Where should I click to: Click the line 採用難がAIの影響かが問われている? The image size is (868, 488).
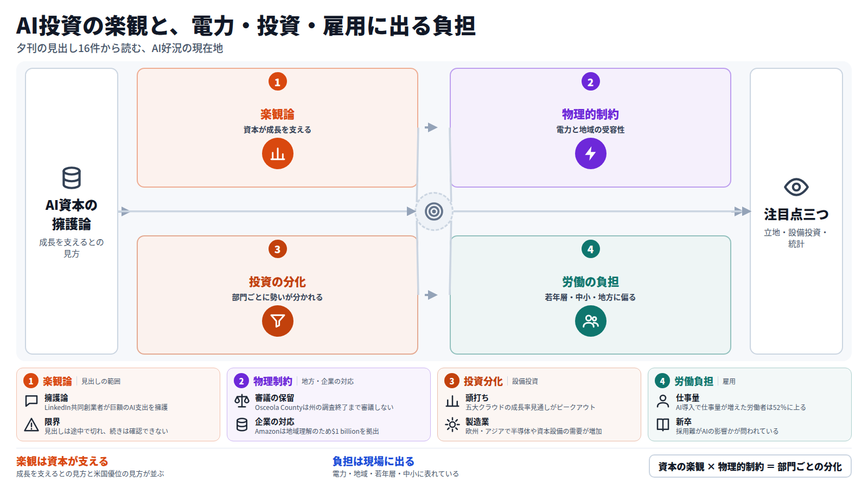pyautogui.click(x=727, y=432)
